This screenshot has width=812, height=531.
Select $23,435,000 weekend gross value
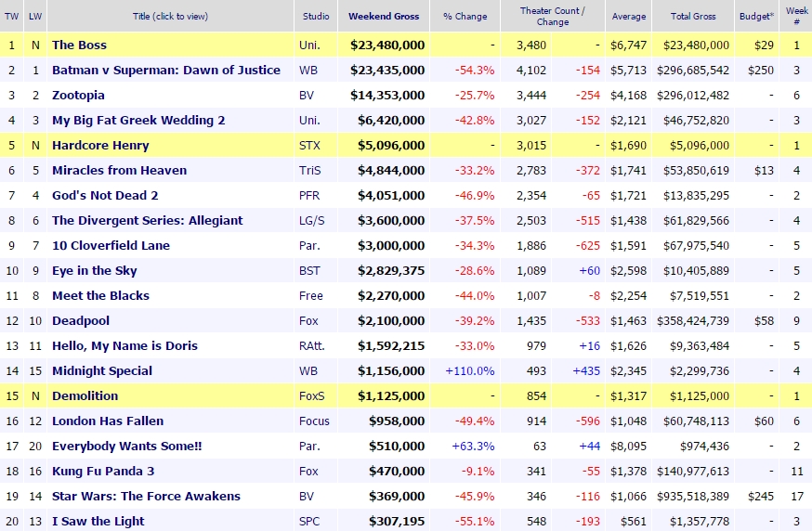[x=387, y=70]
